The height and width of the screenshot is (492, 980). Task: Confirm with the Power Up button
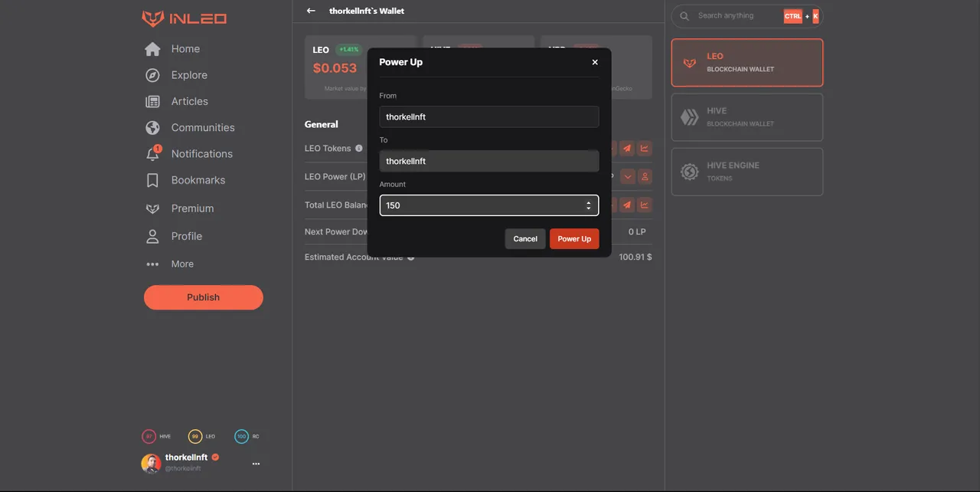click(574, 238)
